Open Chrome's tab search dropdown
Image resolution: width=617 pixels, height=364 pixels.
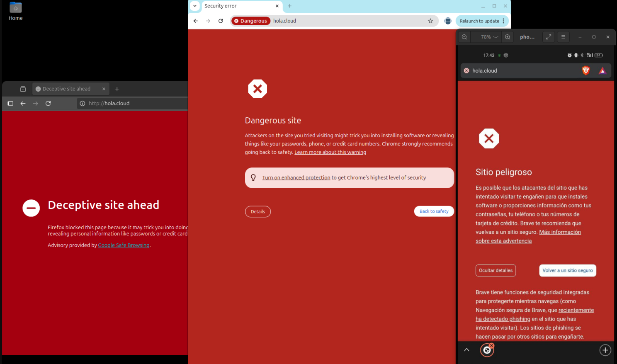tap(195, 6)
